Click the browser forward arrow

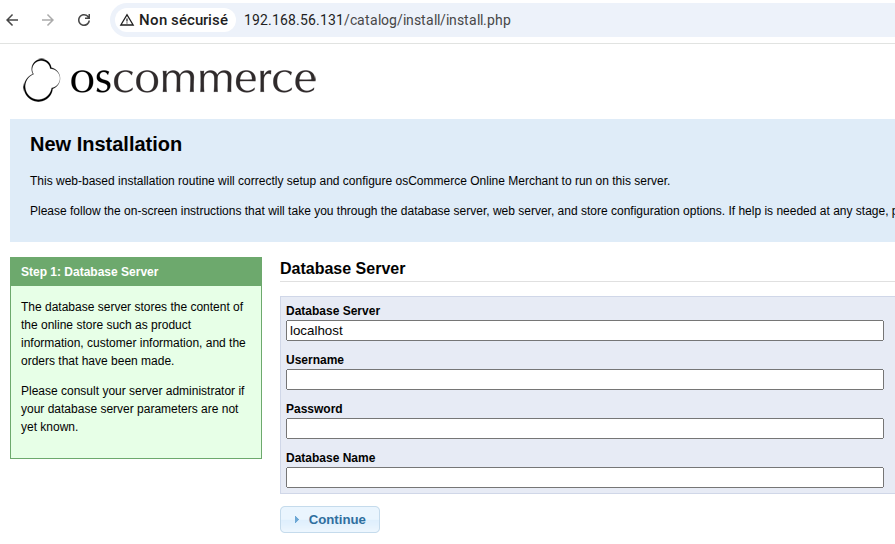pyautogui.click(x=48, y=20)
